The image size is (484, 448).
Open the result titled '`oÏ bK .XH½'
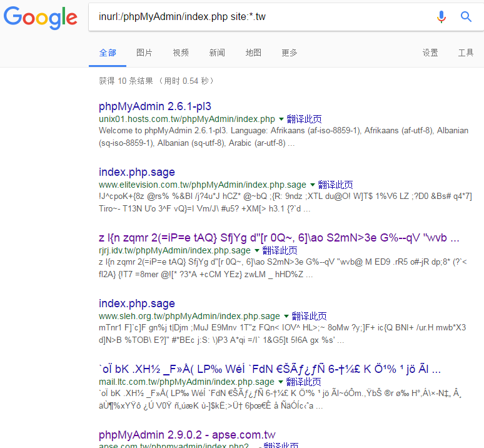(270, 369)
